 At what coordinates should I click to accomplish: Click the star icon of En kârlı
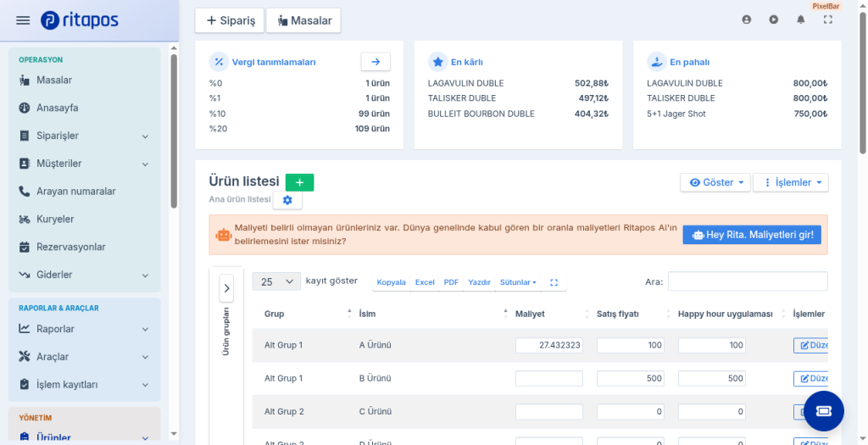437,62
